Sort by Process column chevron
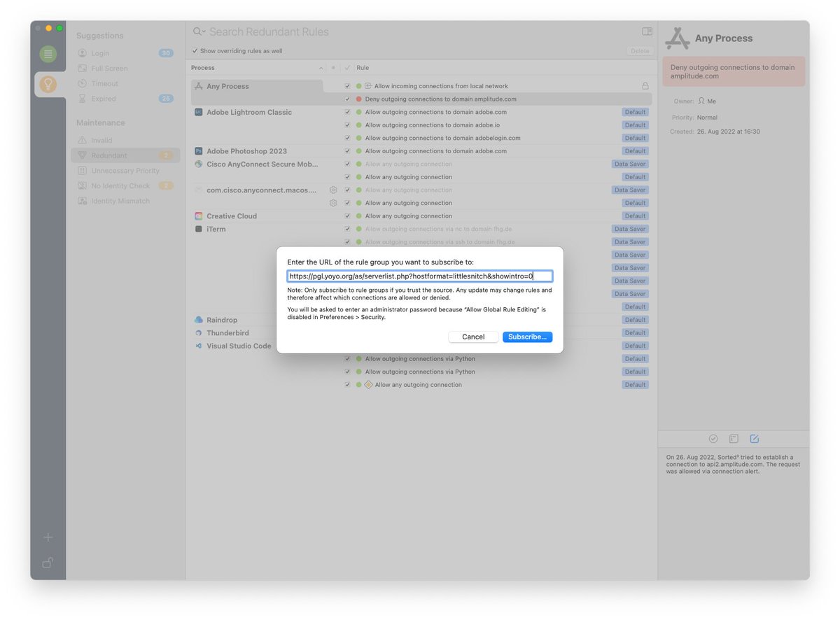840x620 pixels. click(x=321, y=68)
